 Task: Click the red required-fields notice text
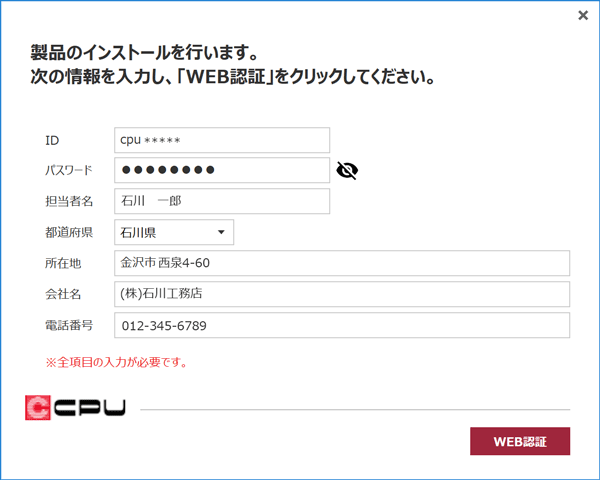click(116, 362)
